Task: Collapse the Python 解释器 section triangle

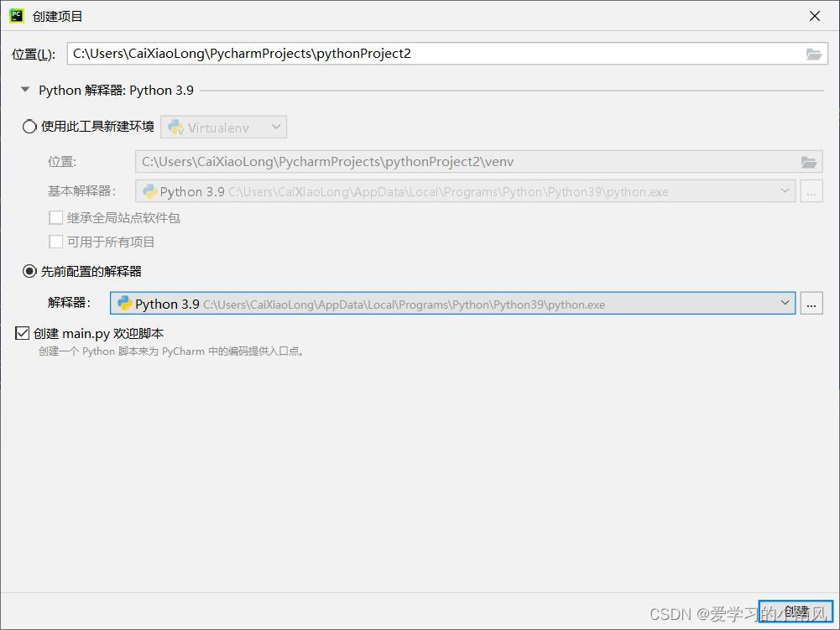Action: click(x=25, y=90)
